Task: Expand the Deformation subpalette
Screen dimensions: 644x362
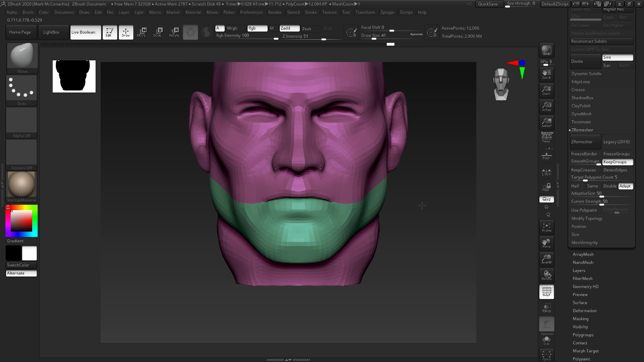Action: click(x=585, y=311)
